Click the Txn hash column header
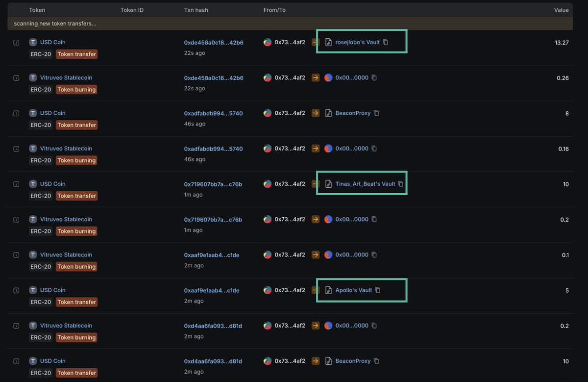The width and height of the screenshot is (588, 382). [196, 10]
